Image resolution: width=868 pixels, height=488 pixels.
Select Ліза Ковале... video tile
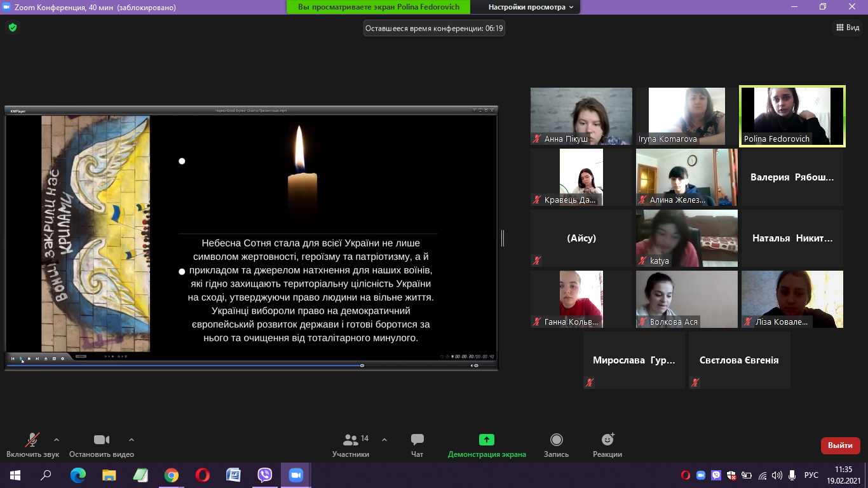click(792, 299)
